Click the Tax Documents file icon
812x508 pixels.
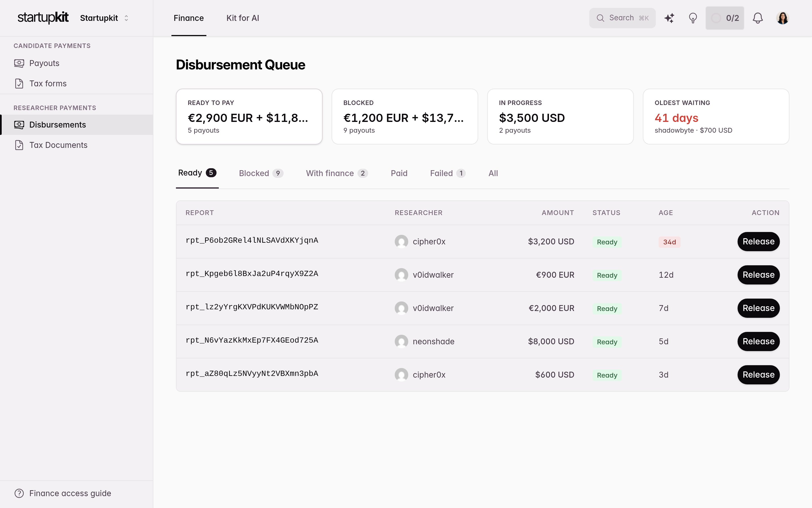coord(19,145)
